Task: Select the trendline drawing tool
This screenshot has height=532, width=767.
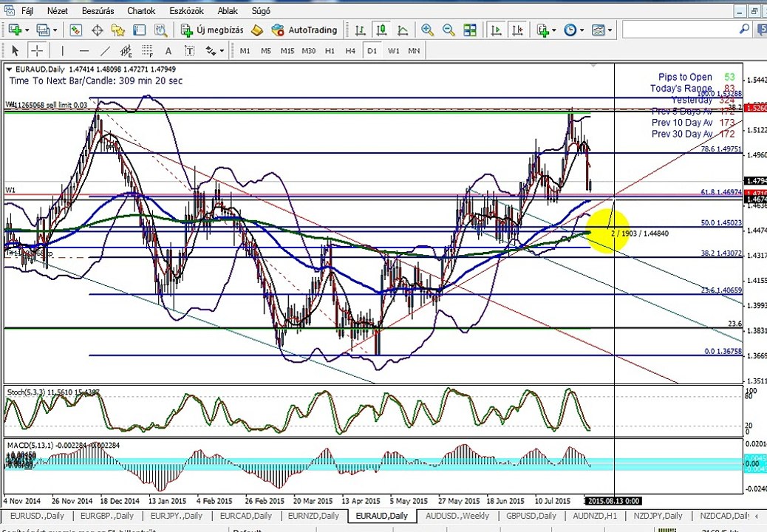Action: [105, 50]
